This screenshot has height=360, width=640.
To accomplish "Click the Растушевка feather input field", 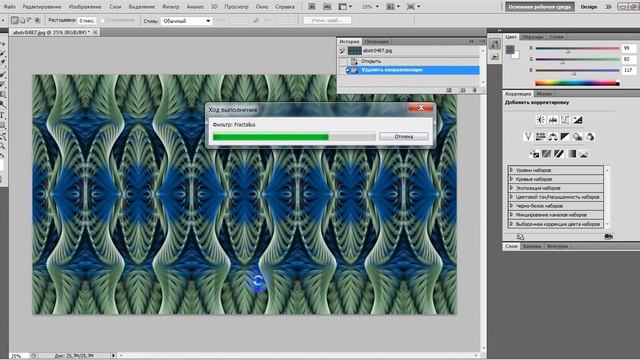I will coord(87,20).
